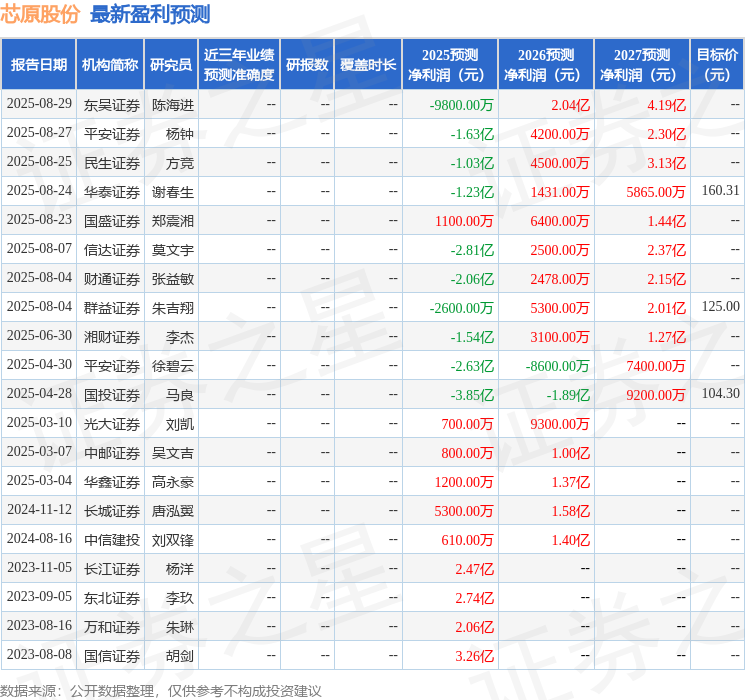Click the 2025-08-23 国盛证券 date cell
The image size is (745, 700).
coord(39,220)
